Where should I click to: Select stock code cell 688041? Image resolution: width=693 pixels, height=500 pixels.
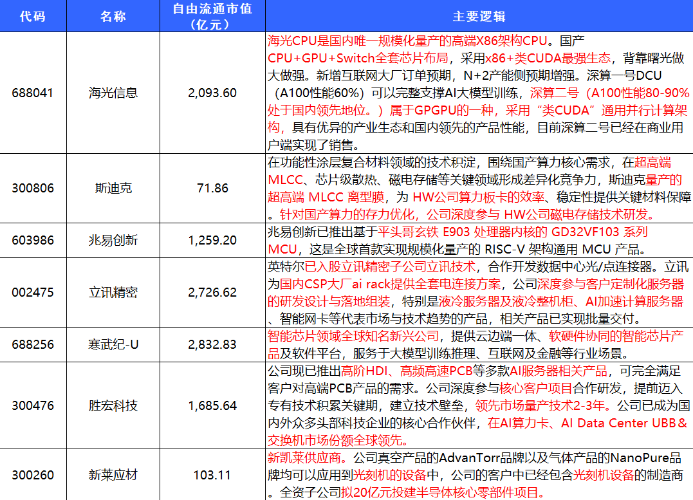tap(33, 93)
